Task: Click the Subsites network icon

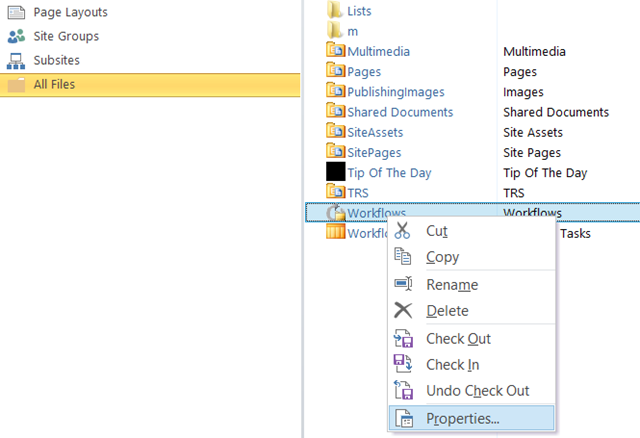Action: tap(16, 61)
